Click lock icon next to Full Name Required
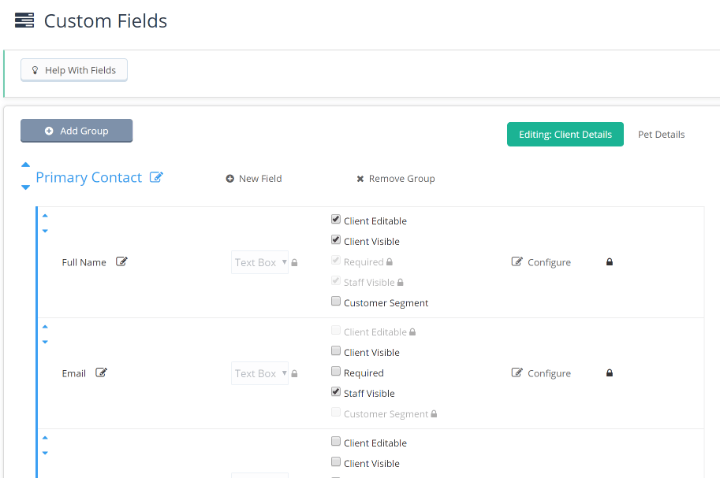The width and height of the screenshot is (720, 478). point(389,262)
